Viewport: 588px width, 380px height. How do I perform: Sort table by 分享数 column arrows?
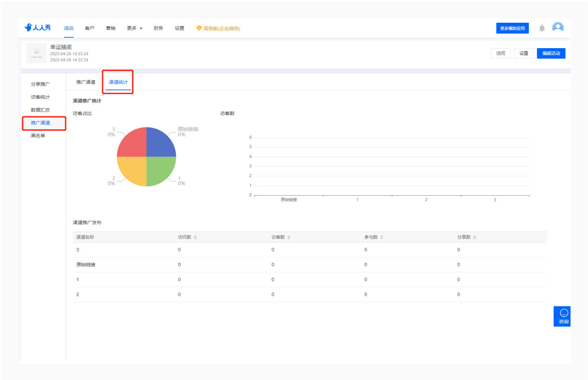[x=475, y=237]
